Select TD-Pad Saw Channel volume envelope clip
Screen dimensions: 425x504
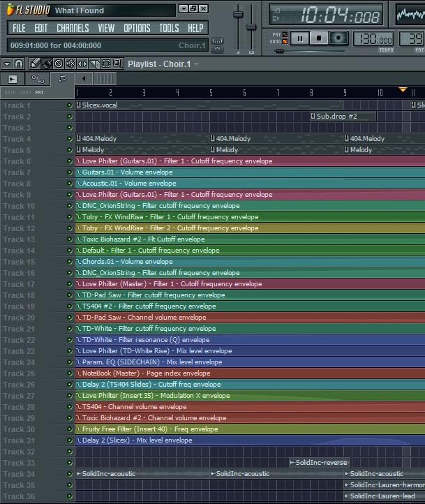coord(251,317)
